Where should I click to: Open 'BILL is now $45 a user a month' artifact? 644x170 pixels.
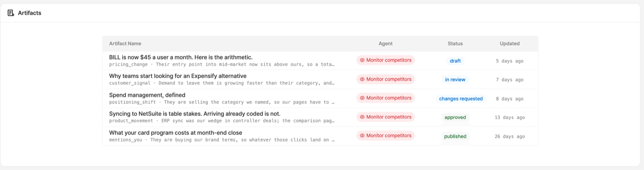point(181,57)
